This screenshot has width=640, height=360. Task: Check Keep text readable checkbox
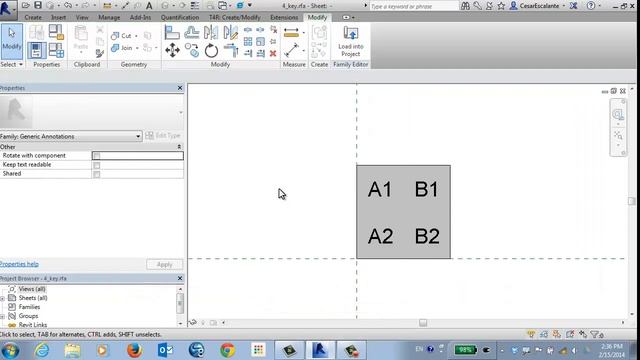(x=97, y=165)
